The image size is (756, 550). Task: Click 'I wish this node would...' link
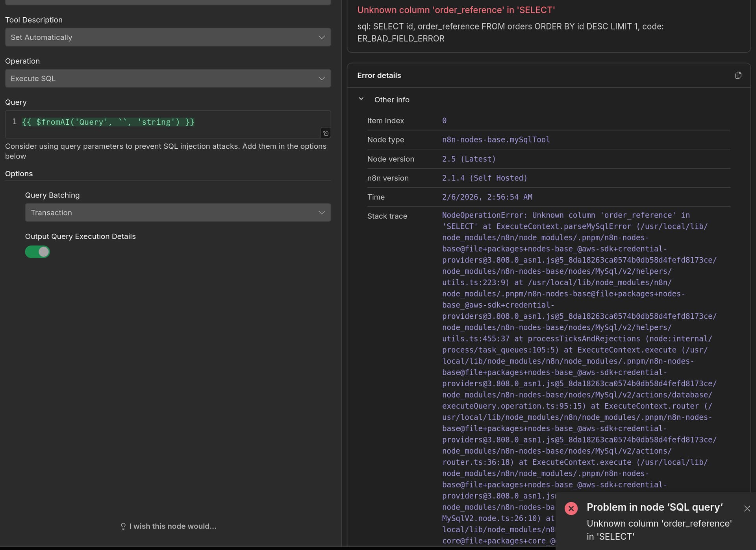(172, 526)
